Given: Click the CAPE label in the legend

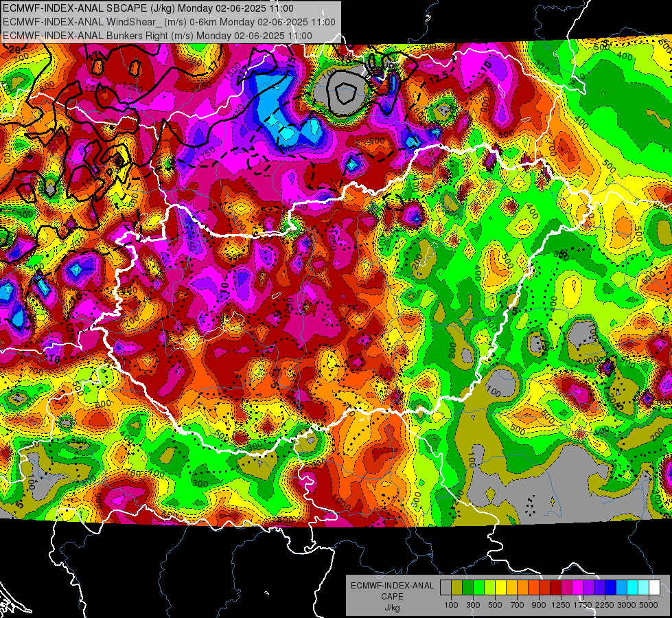Looking at the screenshot, I should click(392, 597).
